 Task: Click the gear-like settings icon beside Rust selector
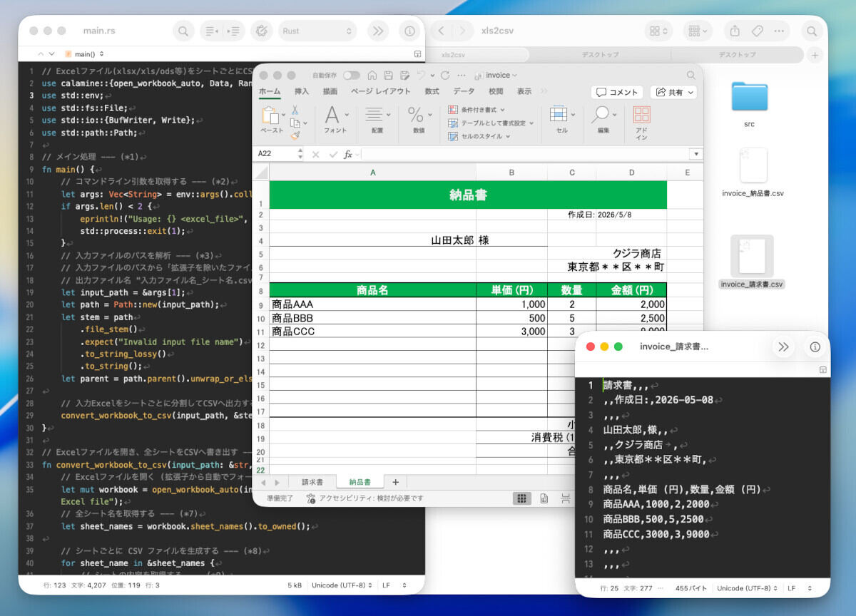pos(262,31)
